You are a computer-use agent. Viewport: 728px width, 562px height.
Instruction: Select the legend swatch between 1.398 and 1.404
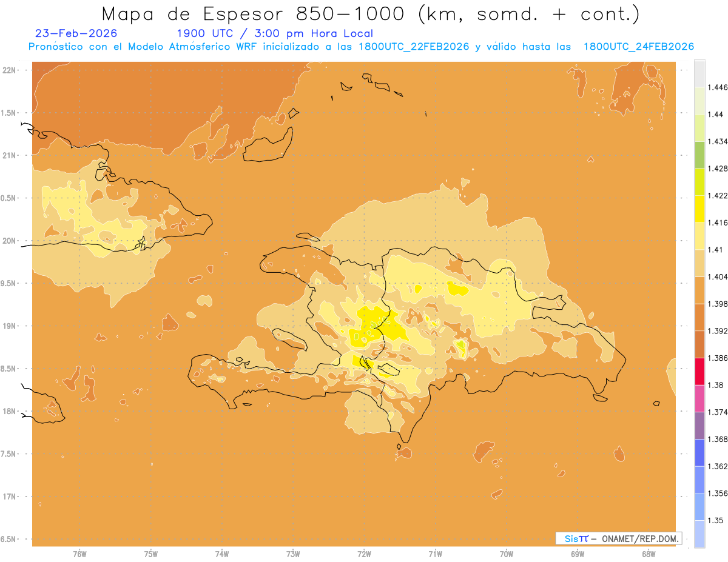pyautogui.click(x=699, y=290)
